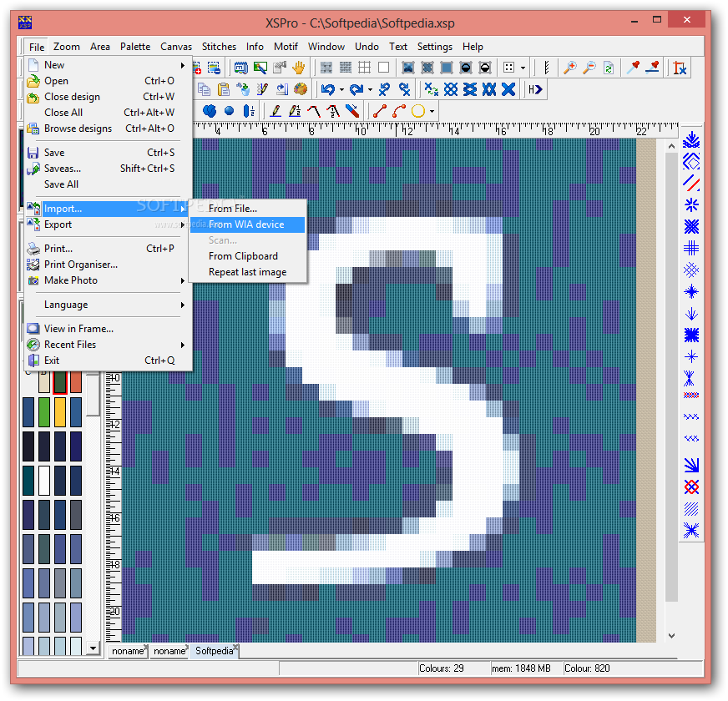Click the empty white square grid icon
Image resolution: width=728 pixels, height=701 pixels.
point(383,68)
